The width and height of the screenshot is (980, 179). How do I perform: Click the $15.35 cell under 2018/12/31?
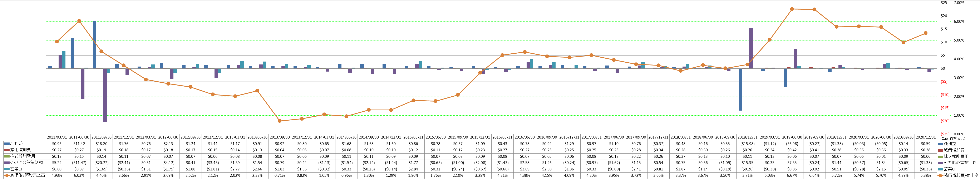(748, 163)
